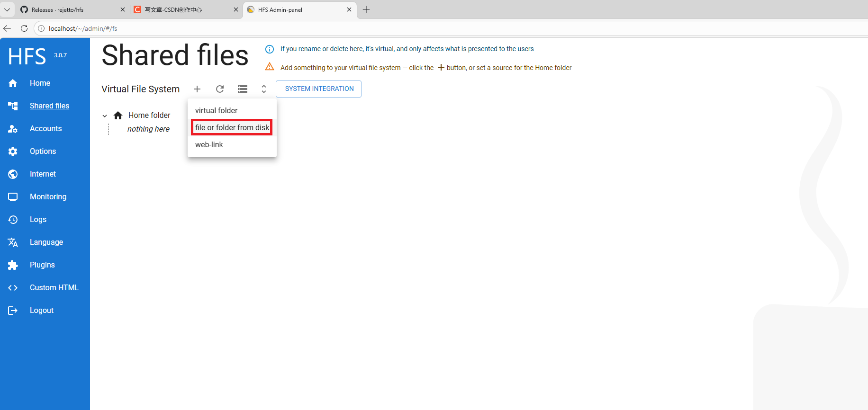Open the Language settings
Screen dimensions: 868x410
point(46,242)
